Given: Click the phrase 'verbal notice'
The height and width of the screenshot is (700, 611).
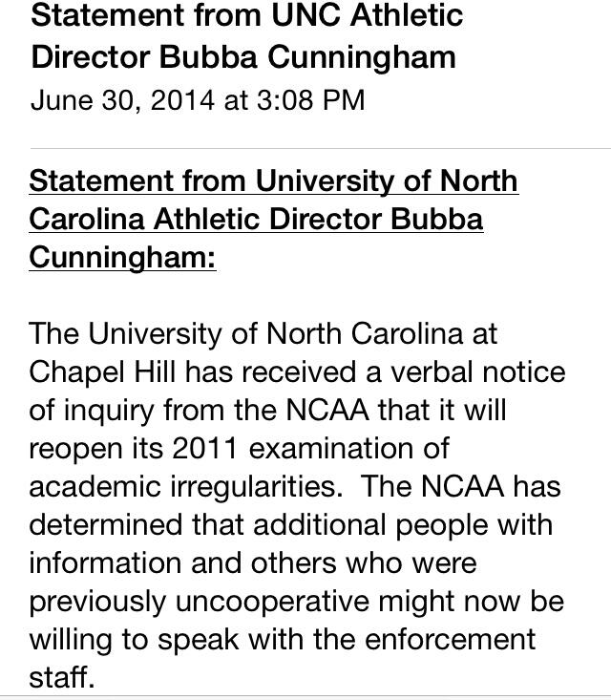Looking at the screenshot, I should pyautogui.click(x=478, y=371).
